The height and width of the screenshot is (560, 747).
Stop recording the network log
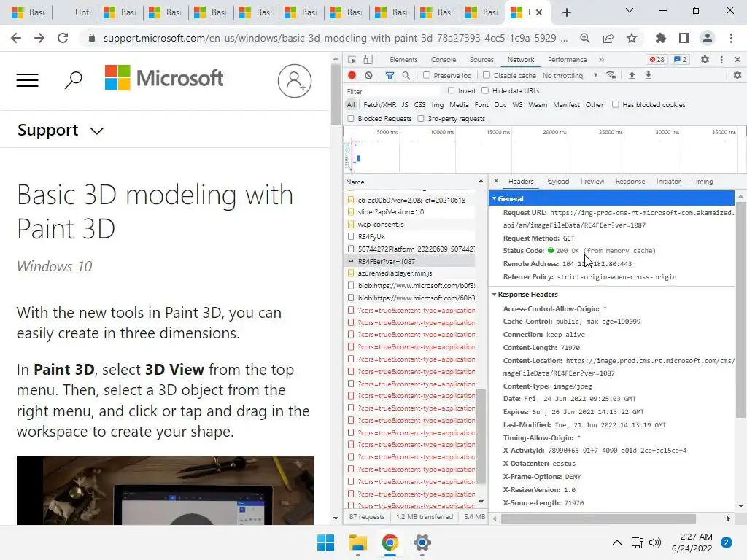tap(352, 75)
